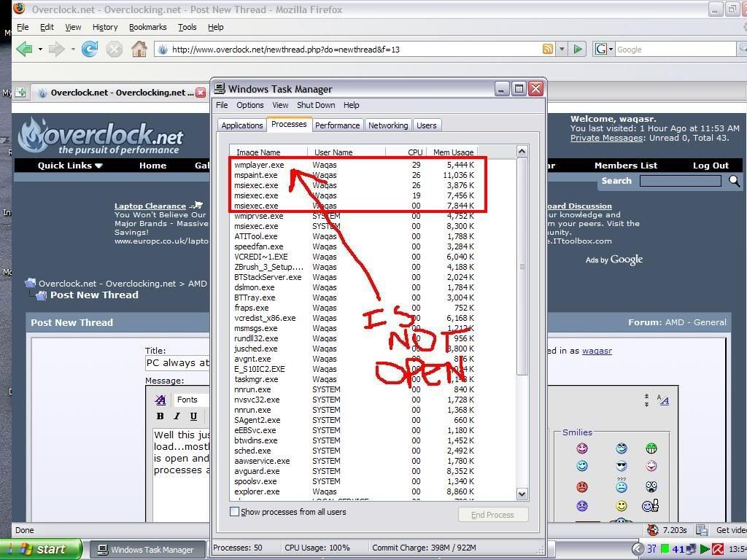The height and width of the screenshot is (560, 747).
Task: Click the new tab icon left of tab
Action: click(20, 93)
